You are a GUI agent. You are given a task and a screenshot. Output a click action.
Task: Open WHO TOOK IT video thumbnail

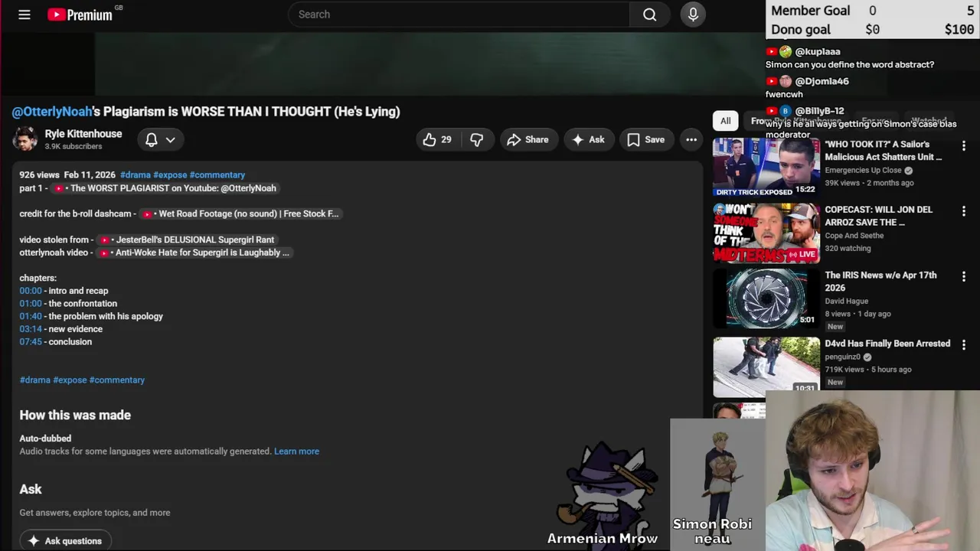coord(766,167)
